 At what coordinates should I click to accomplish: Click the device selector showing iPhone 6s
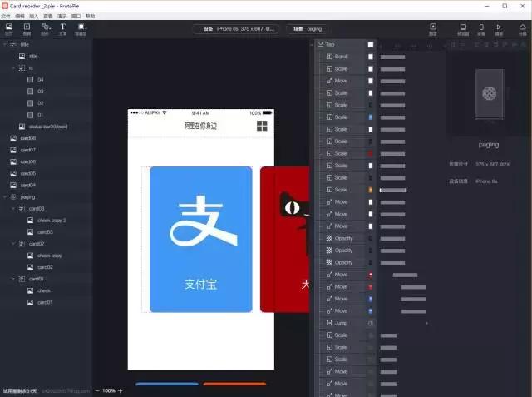point(237,28)
